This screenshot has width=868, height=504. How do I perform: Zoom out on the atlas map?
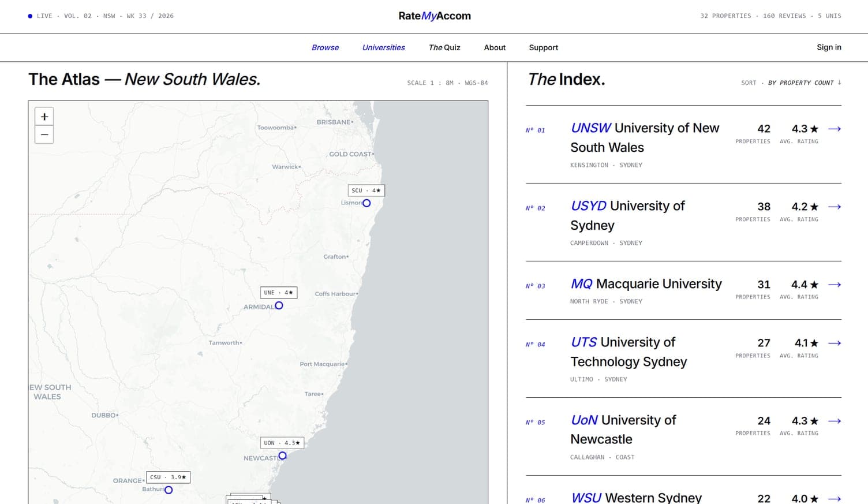[x=44, y=135]
